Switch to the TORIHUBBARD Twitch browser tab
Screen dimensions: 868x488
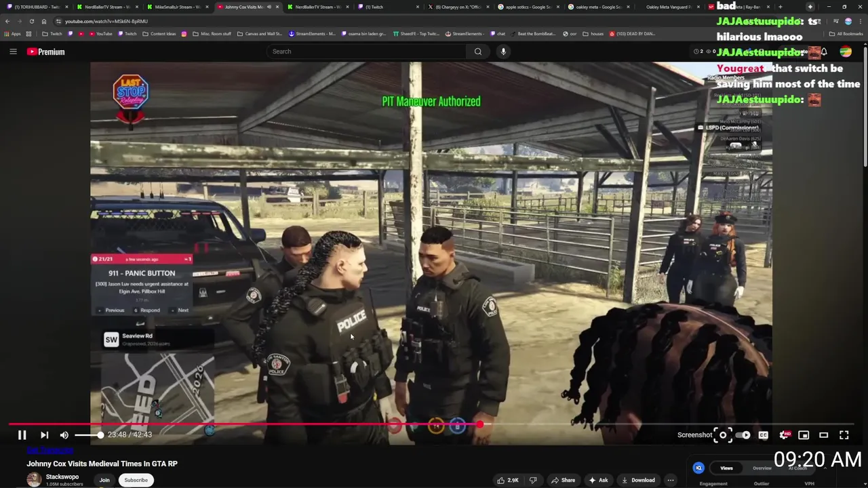tap(37, 7)
